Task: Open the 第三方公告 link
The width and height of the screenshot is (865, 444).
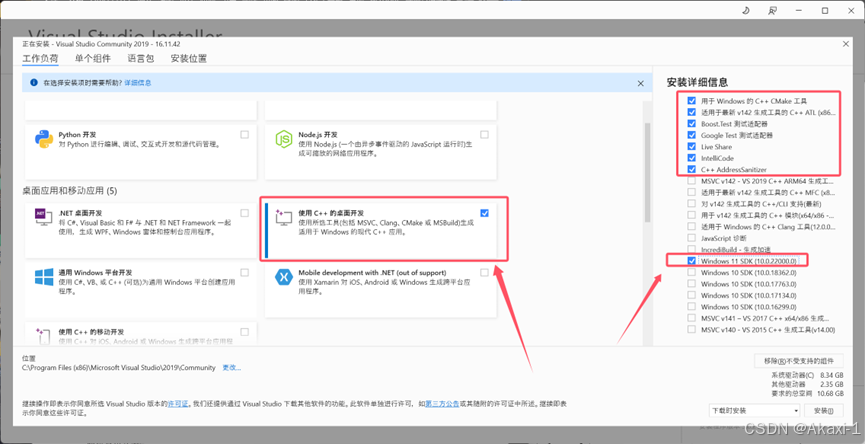Action: tap(442, 404)
